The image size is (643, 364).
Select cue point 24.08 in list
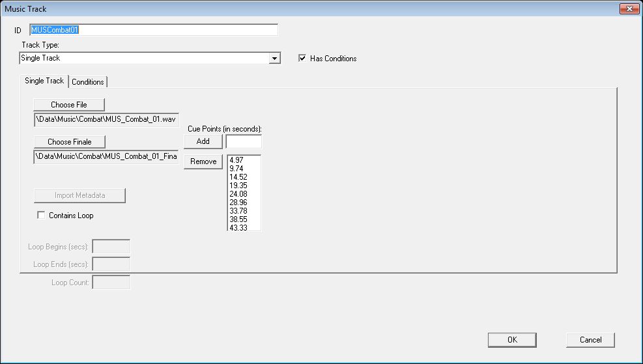[x=244, y=194]
